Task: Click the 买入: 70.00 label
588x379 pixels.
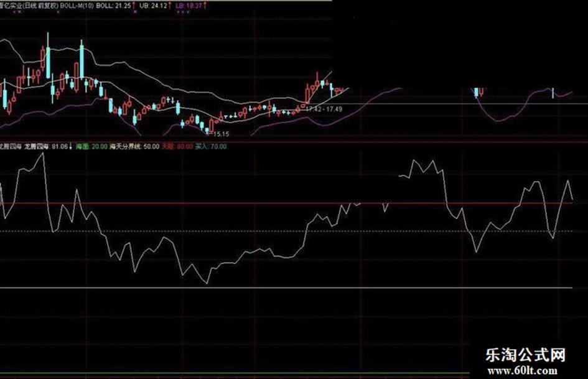Action: [x=211, y=146]
